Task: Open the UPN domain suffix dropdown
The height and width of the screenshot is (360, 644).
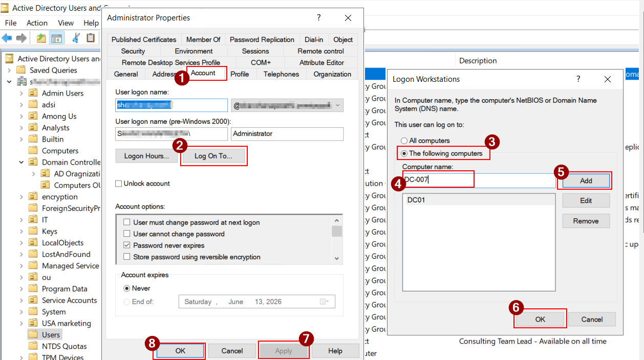Action: (338, 105)
